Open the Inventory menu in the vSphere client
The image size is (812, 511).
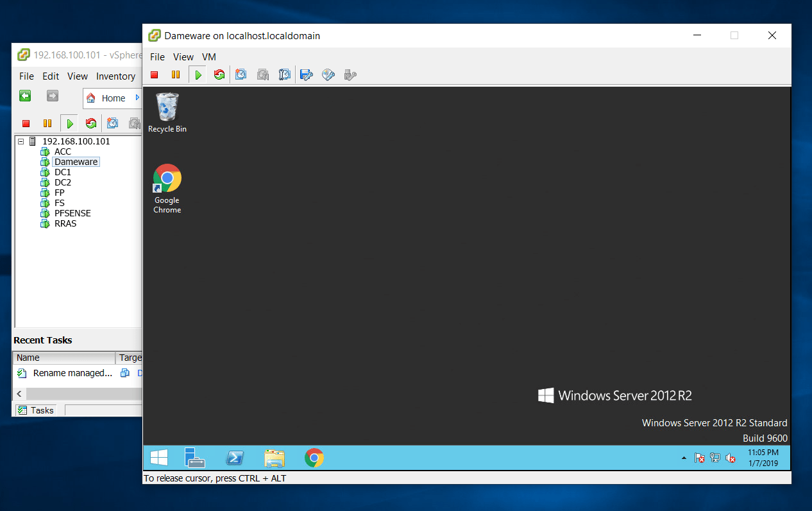pos(115,76)
